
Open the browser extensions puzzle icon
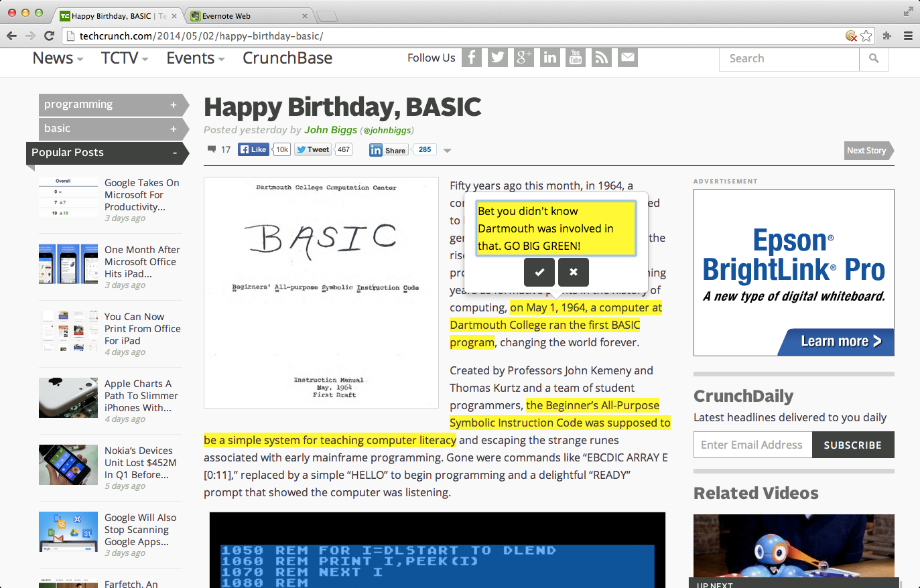[887, 36]
